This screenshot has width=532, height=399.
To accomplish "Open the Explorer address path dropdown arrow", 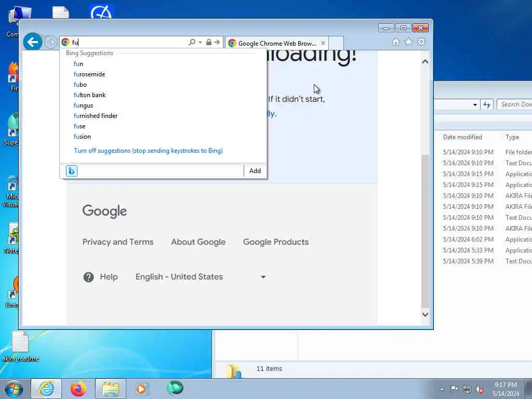I will pyautogui.click(x=475, y=105).
